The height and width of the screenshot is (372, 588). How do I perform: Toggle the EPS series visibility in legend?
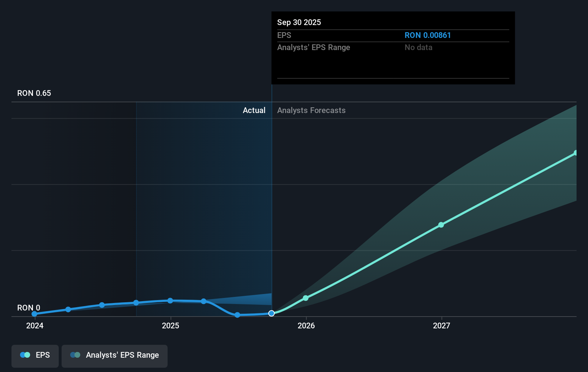click(x=35, y=356)
